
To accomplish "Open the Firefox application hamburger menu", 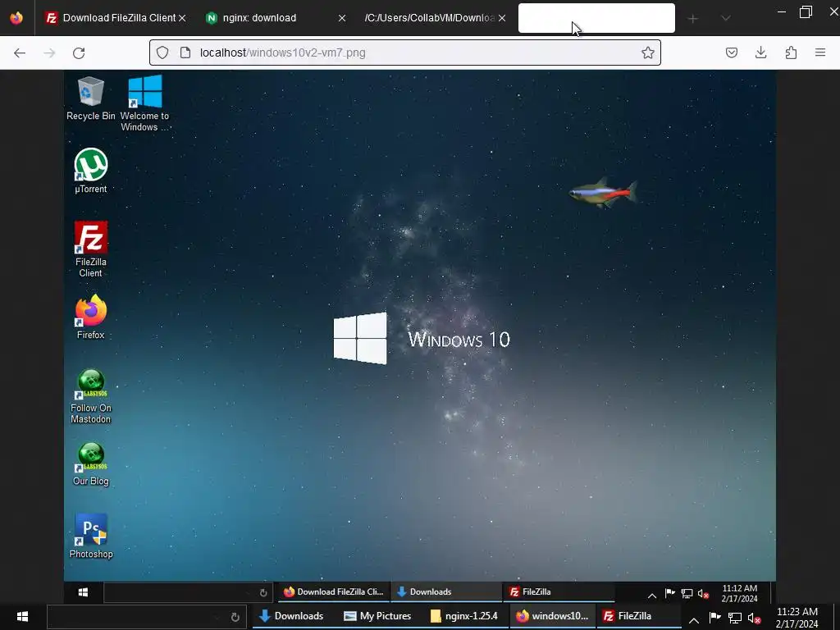I will 820,52.
